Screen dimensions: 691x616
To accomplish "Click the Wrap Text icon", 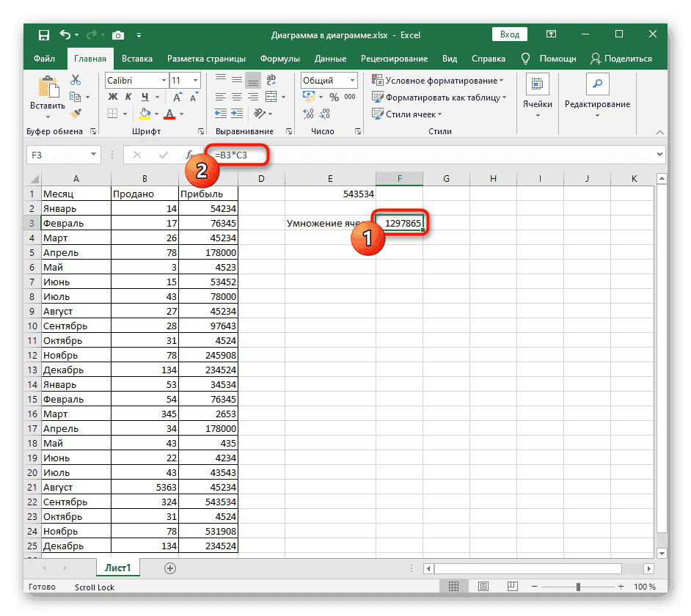I will pos(270,80).
